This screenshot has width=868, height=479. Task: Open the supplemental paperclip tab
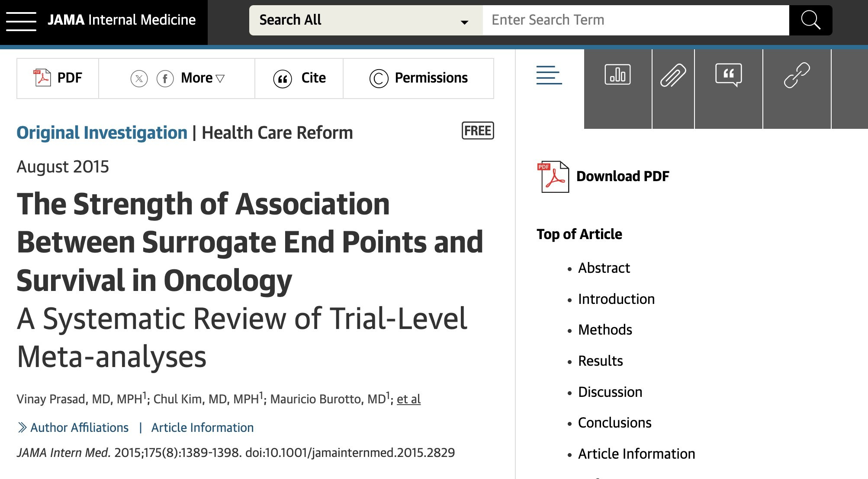[673, 75]
